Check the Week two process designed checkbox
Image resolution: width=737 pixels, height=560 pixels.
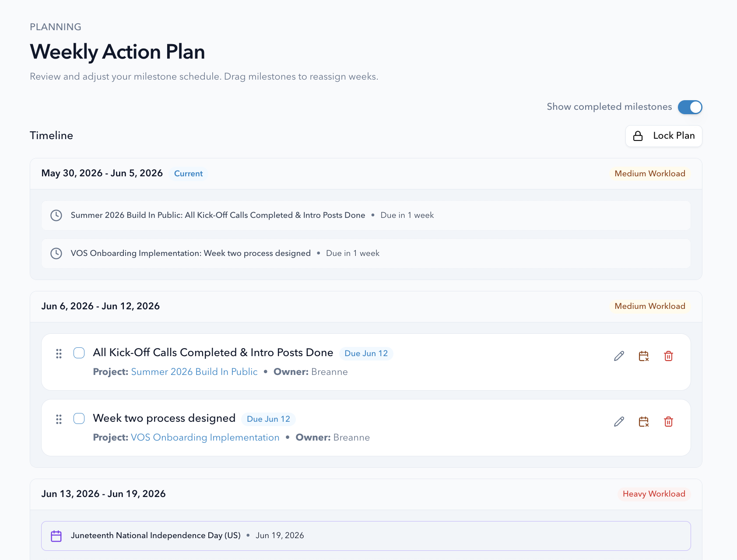click(x=79, y=419)
